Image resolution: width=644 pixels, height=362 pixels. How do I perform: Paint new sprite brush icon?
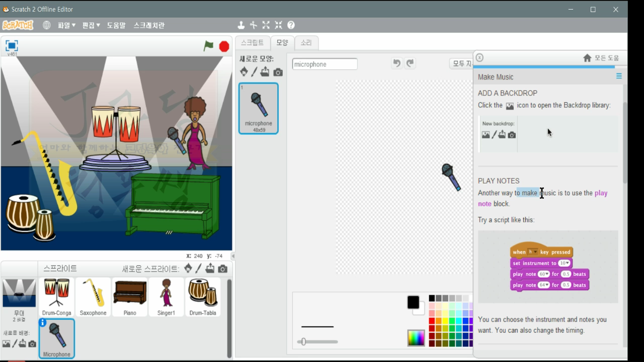pyautogui.click(x=199, y=268)
